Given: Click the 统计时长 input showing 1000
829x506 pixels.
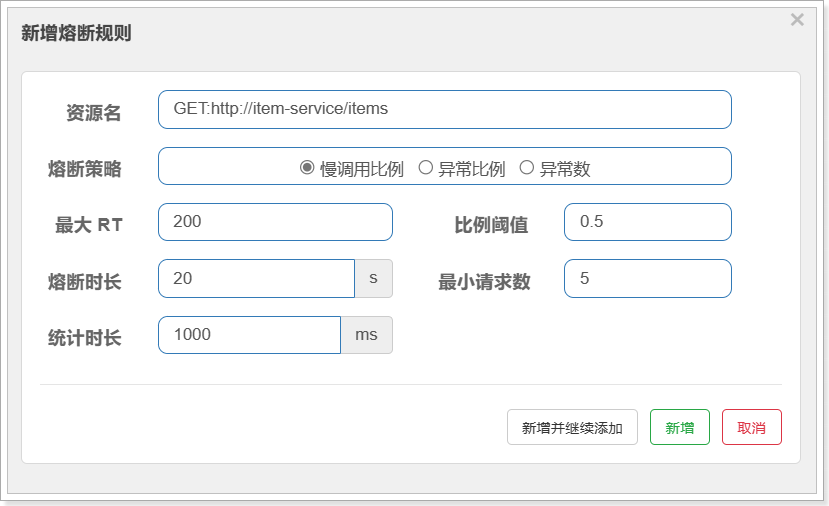Looking at the screenshot, I should [250, 335].
